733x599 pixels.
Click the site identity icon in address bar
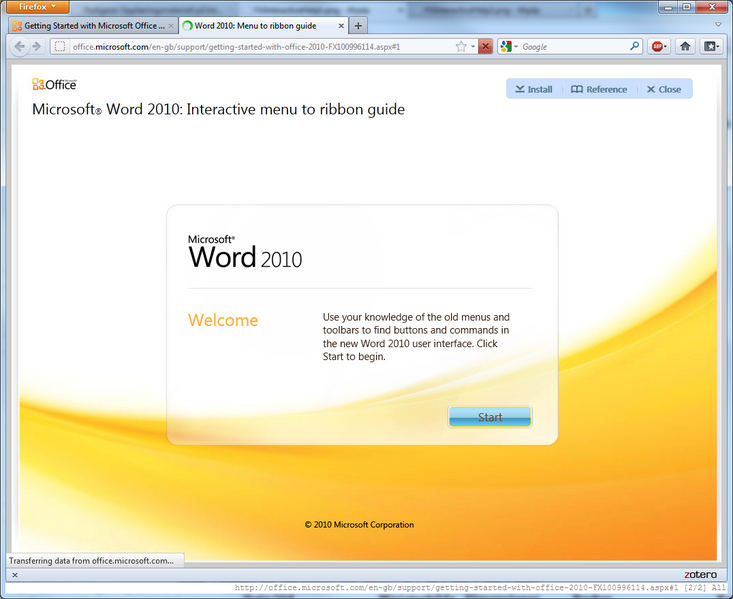(x=60, y=46)
